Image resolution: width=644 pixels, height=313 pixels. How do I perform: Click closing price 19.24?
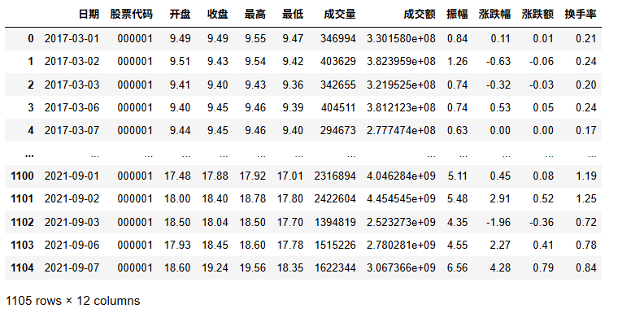215,267
